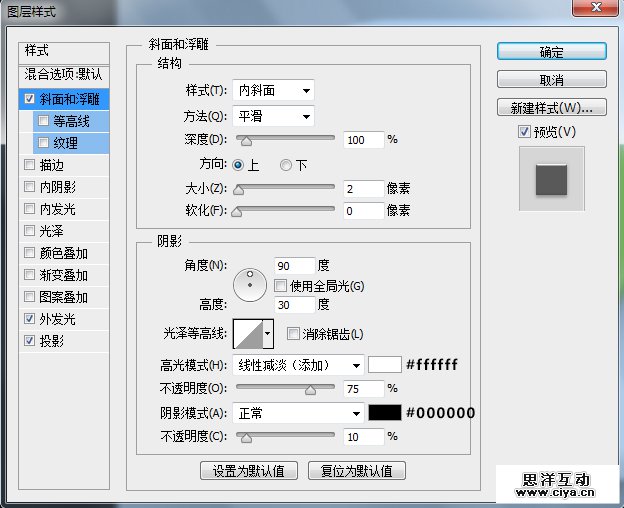624x508 pixels.
Task: Click the 大小(Z) slider handle
Action: pos(238,190)
